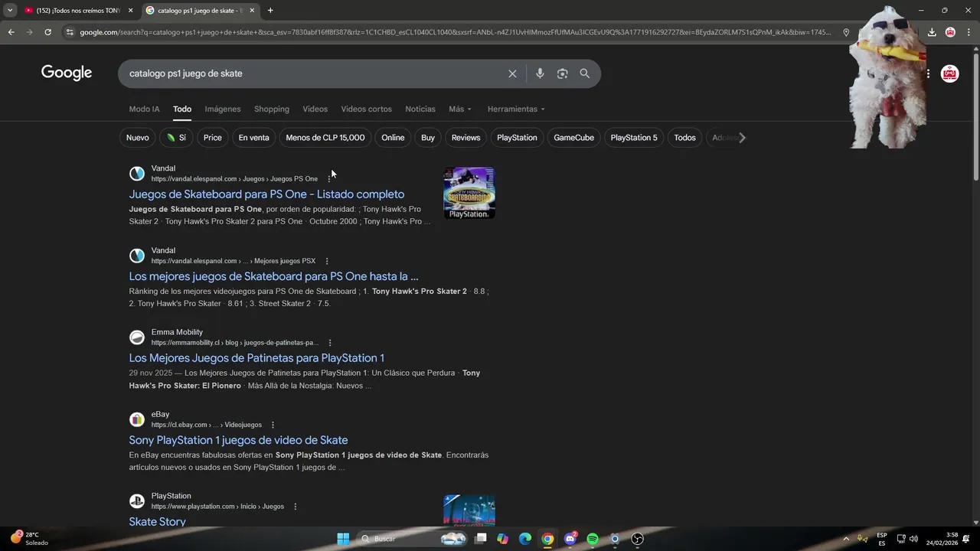980x551 pixels.
Task: Open the Skate Story result link
Action: 157,522
